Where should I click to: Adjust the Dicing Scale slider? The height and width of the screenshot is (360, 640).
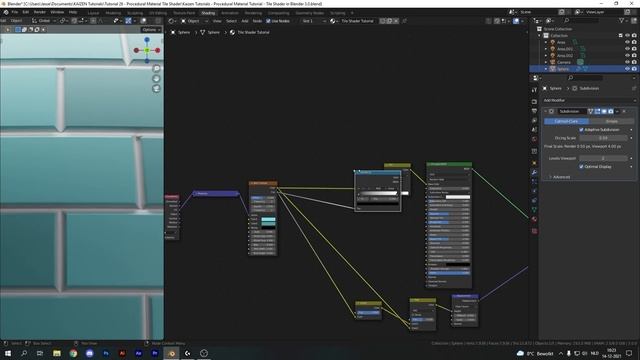coord(603,138)
